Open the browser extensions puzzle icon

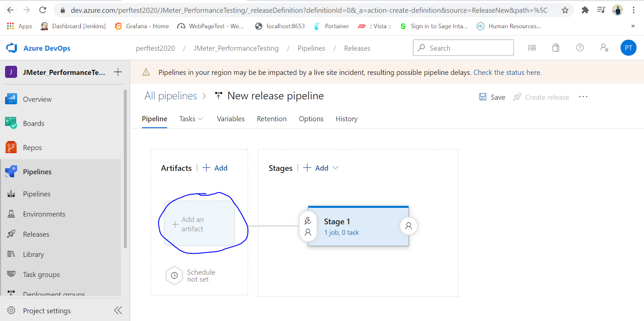coord(585,10)
